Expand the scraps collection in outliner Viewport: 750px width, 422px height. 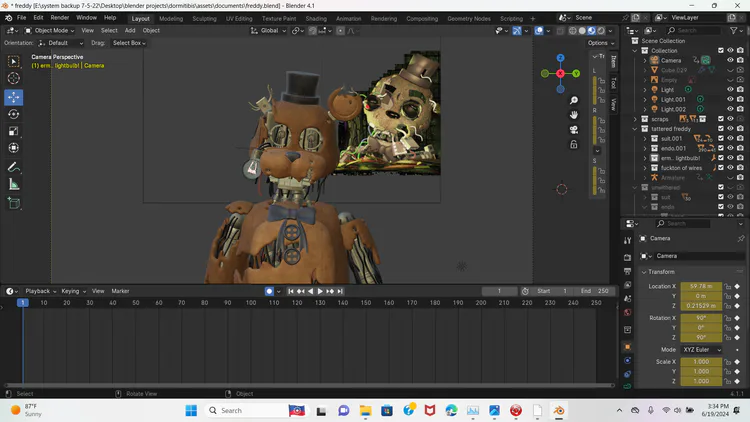click(x=635, y=119)
